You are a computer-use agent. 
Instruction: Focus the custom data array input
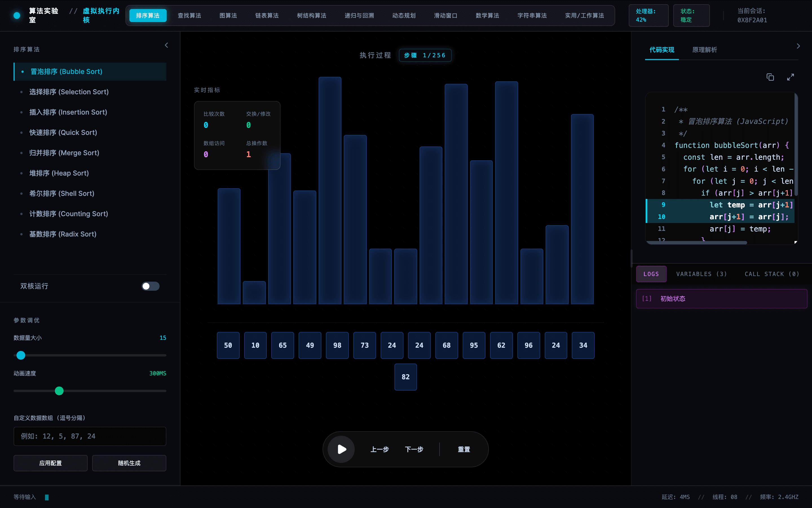point(90,436)
